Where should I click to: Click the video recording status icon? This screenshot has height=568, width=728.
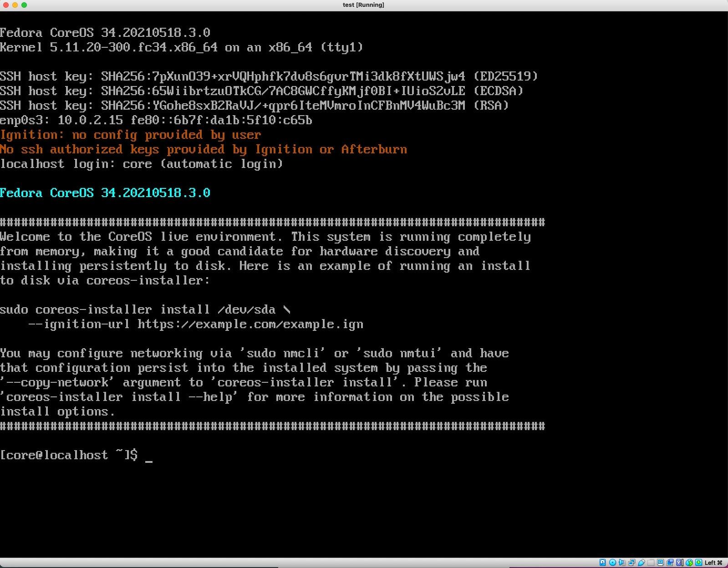pos(670,563)
